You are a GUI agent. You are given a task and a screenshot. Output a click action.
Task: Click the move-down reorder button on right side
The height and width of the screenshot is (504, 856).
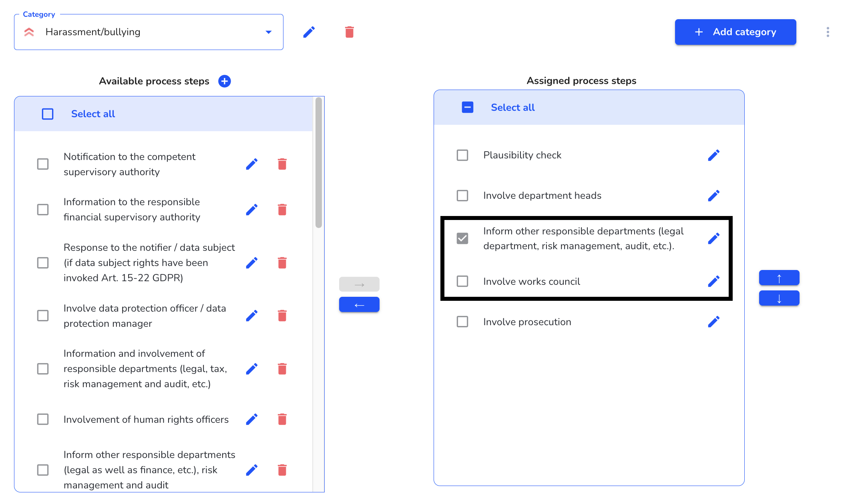click(x=780, y=298)
